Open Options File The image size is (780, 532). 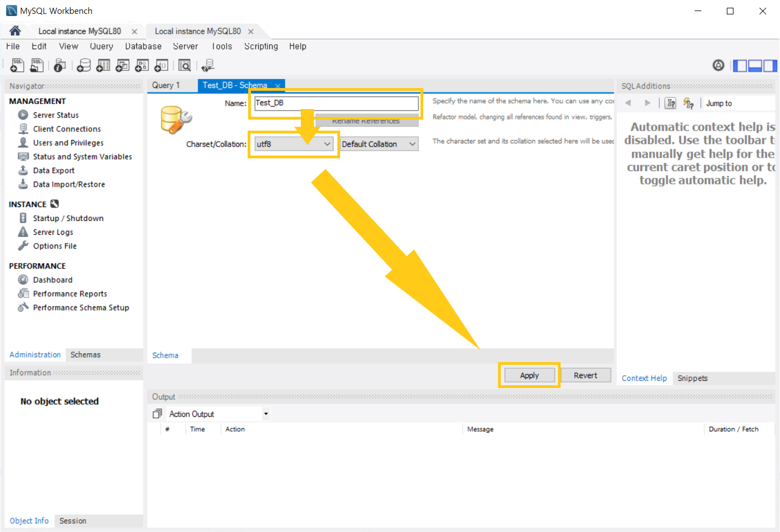point(54,246)
